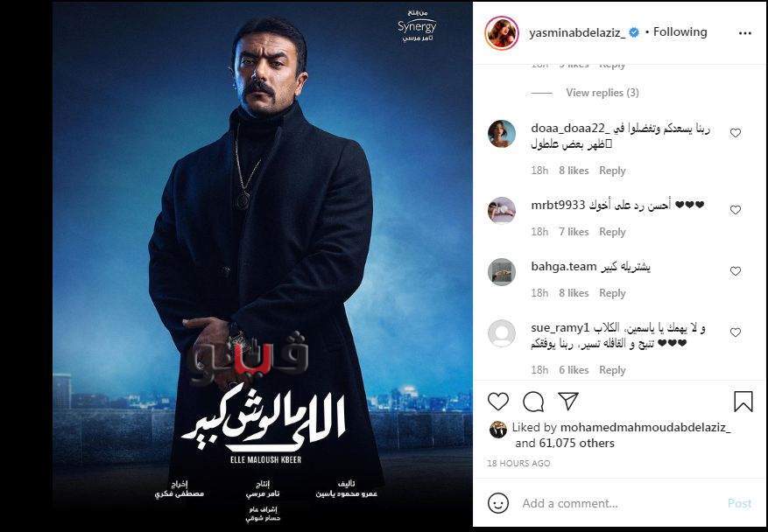768x532 pixels.
Task: Like bahga.team's comment heart
Action: (x=736, y=270)
